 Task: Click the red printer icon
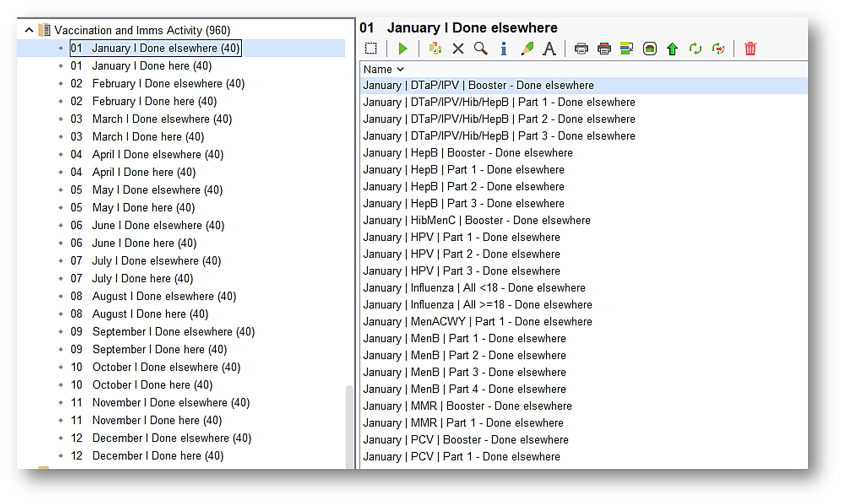604,49
